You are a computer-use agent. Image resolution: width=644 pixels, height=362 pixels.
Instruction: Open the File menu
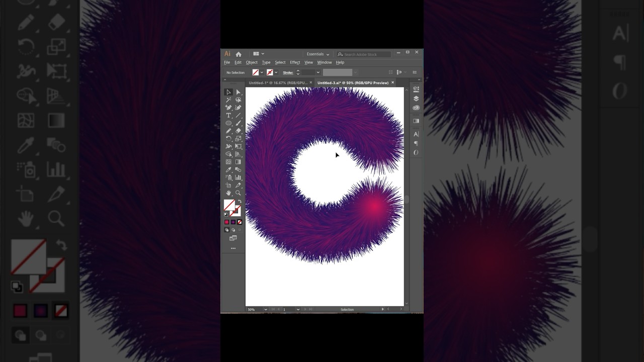coord(227,62)
